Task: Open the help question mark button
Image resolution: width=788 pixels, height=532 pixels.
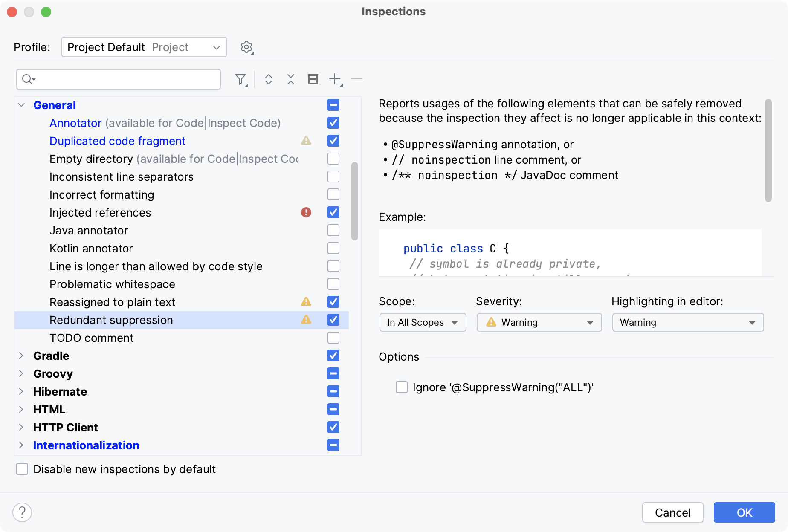Action: 22,512
